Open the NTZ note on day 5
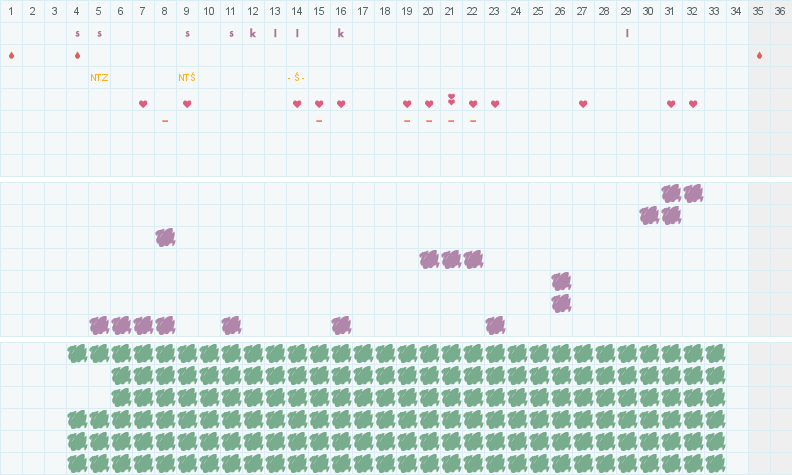 point(99,77)
